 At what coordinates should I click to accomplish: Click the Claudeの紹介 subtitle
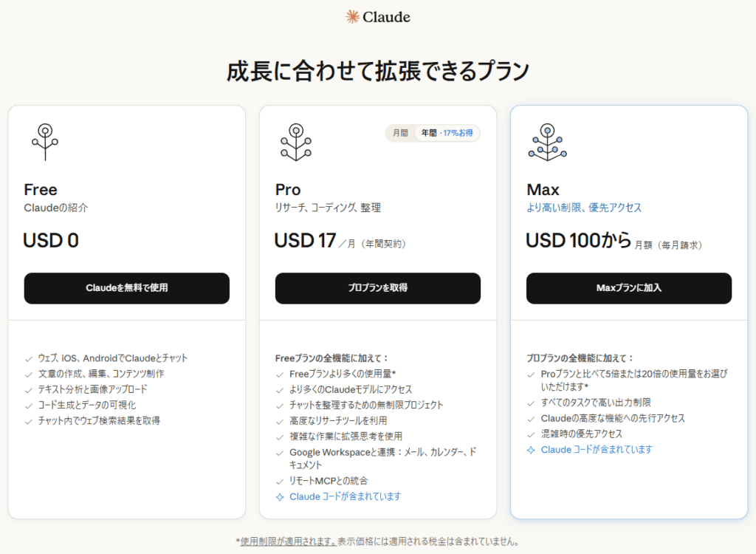(56, 208)
